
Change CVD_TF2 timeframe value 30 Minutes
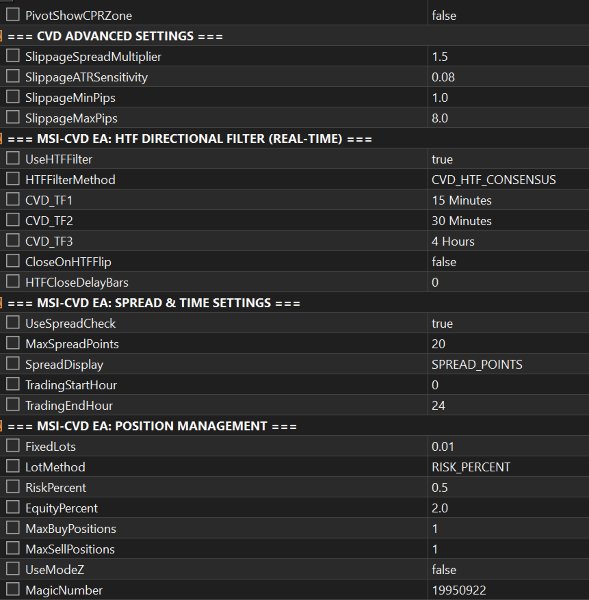[461, 221]
